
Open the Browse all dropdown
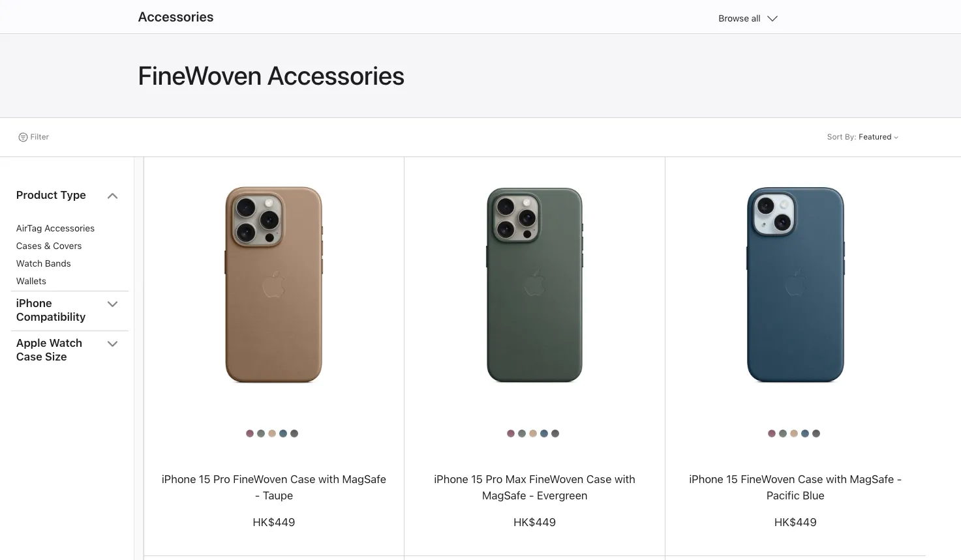point(748,18)
